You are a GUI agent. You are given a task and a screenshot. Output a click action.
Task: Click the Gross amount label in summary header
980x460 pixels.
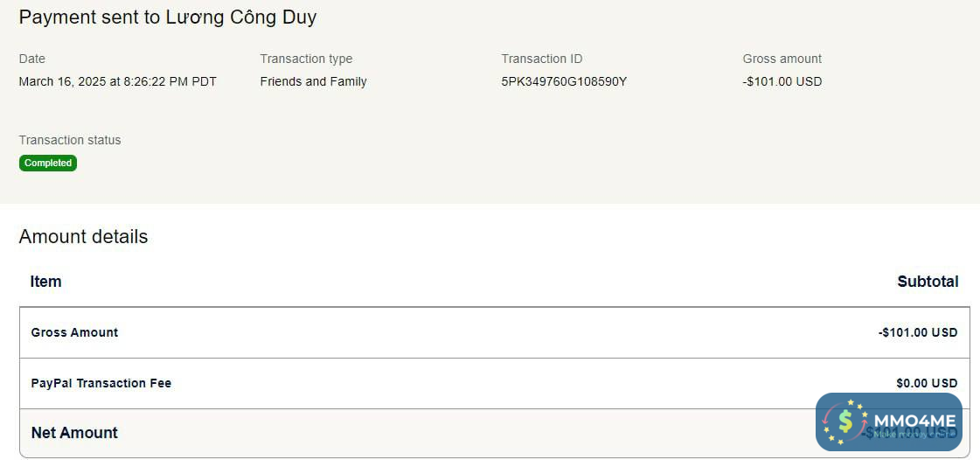[x=782, y=59]
